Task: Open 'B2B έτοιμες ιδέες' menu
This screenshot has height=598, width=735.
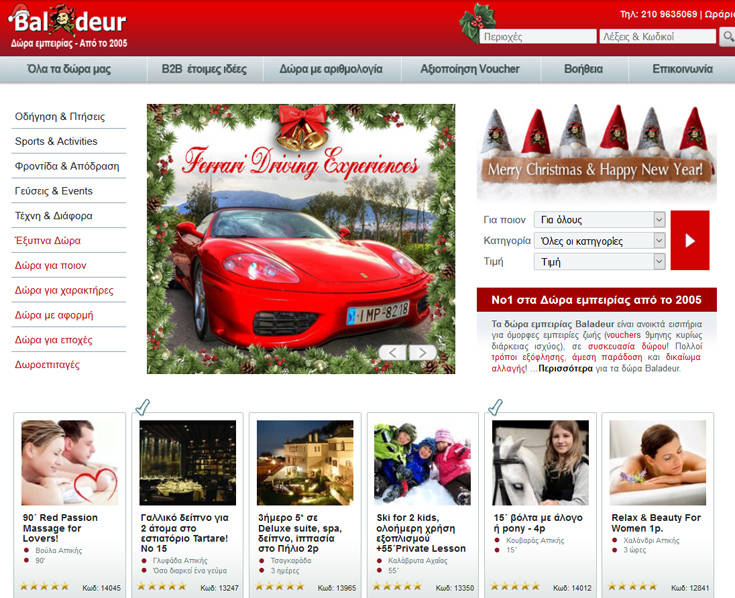Action: point(204,69)
